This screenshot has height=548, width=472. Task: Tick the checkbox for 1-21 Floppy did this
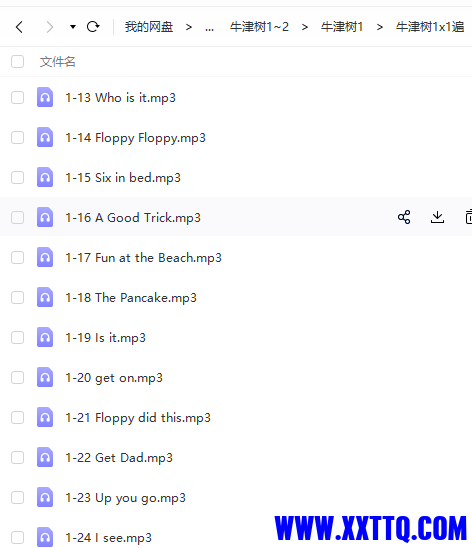tap(17, 417)
